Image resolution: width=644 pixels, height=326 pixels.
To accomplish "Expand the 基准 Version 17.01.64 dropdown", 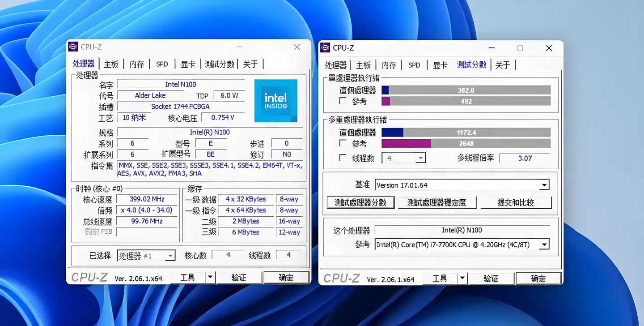I will coord(462,185).
